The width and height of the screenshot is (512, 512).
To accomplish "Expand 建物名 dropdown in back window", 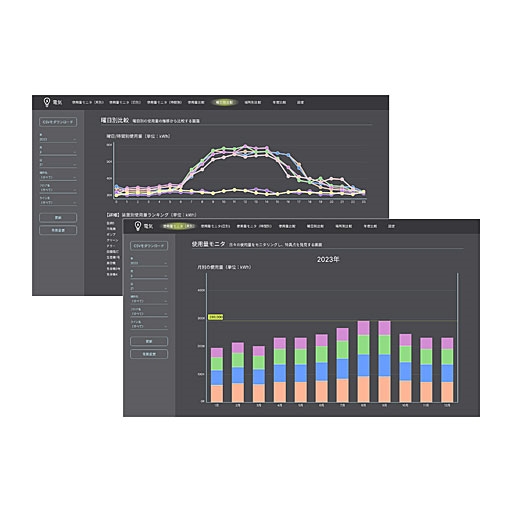I will coord(58,177).
